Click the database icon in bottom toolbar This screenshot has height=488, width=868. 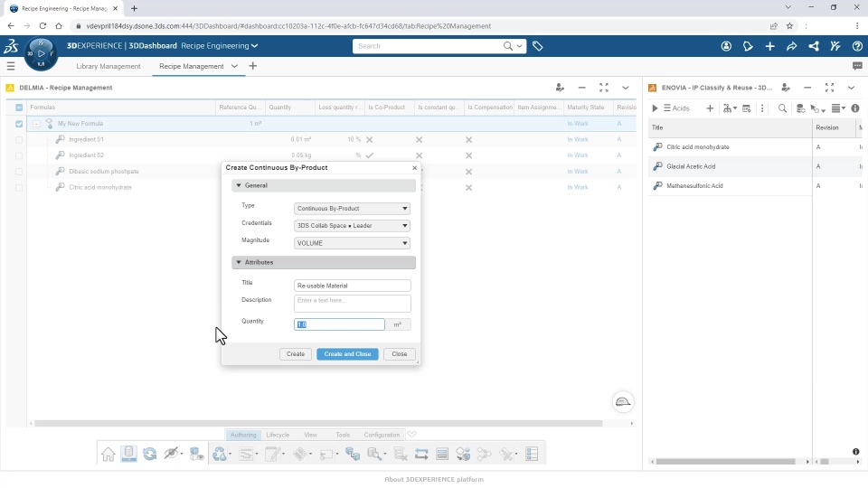[129, 454]
